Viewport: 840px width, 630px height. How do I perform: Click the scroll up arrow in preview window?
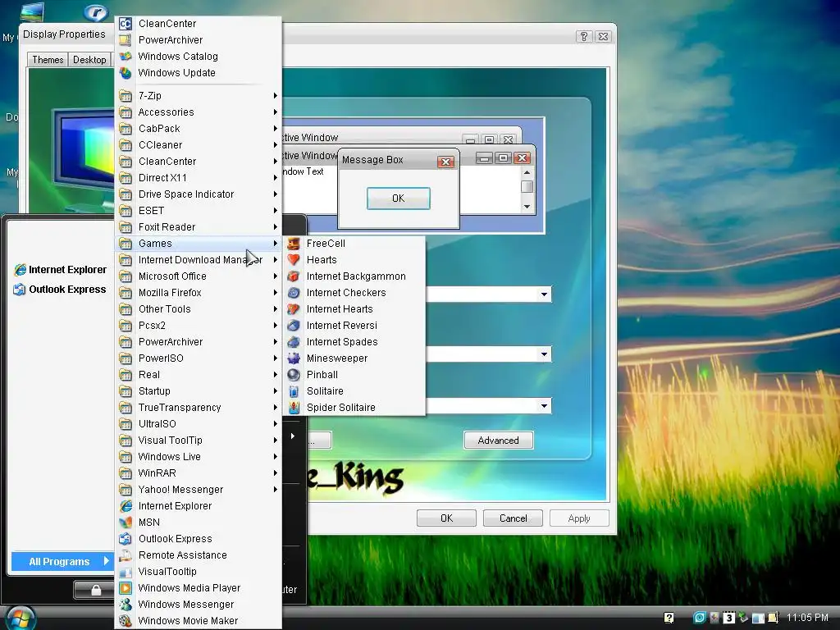coord(527,172)
